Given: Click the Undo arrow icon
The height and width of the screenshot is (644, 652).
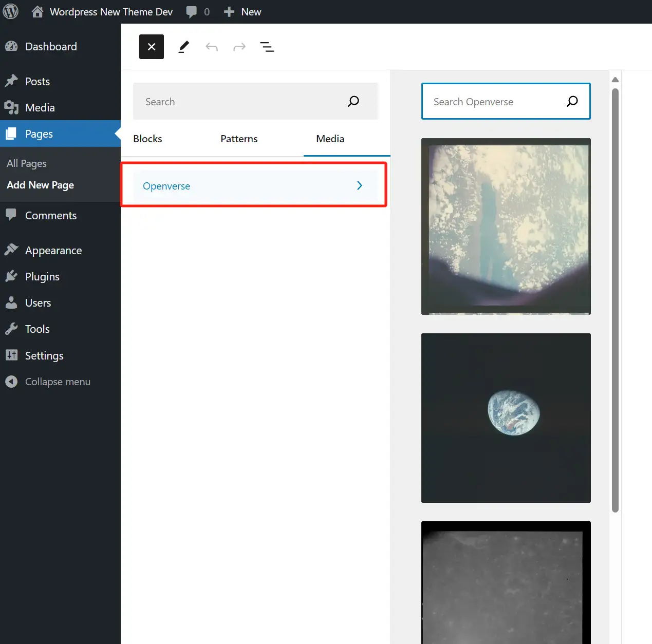Looking at the screenshot, I should point(212,47).
